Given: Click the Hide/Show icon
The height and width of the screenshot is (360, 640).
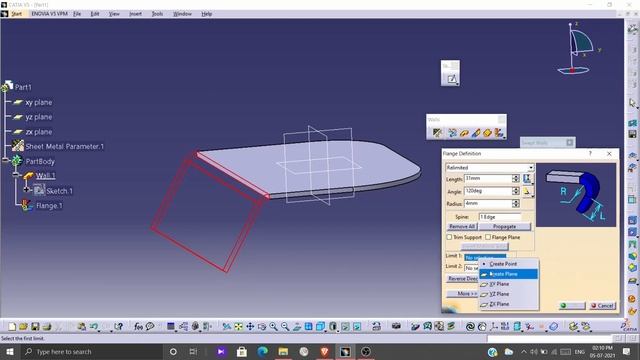Looking at the screenshot, I should (345, 327).
